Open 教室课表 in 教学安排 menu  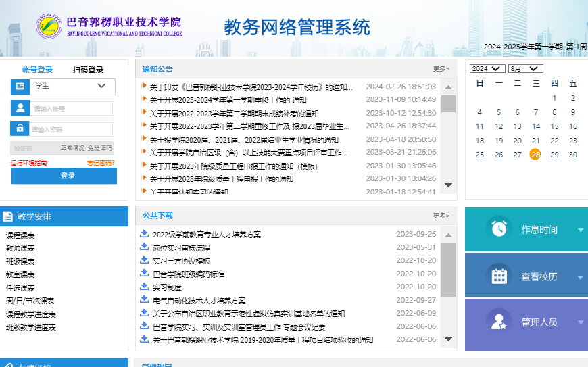[x=20, y=275]
